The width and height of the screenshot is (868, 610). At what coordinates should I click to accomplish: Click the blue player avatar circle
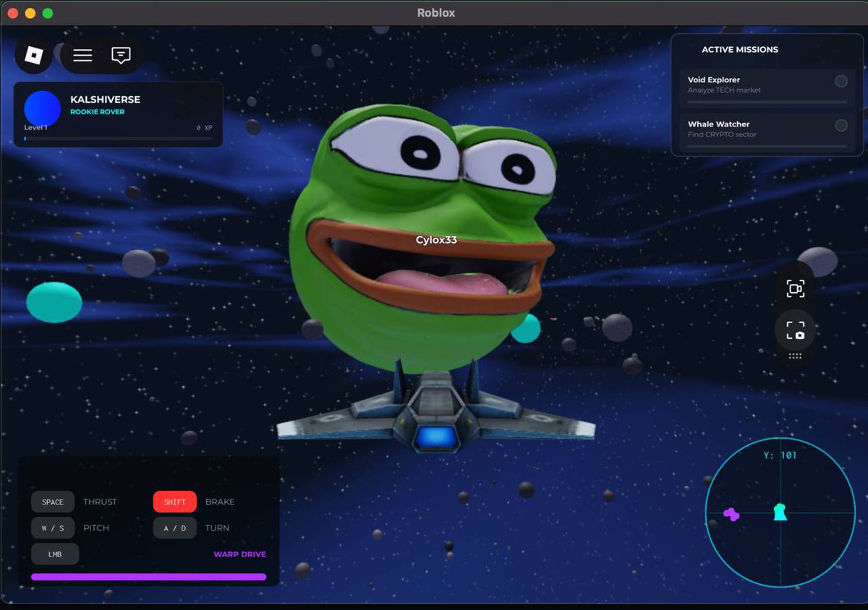click(42, 109)
